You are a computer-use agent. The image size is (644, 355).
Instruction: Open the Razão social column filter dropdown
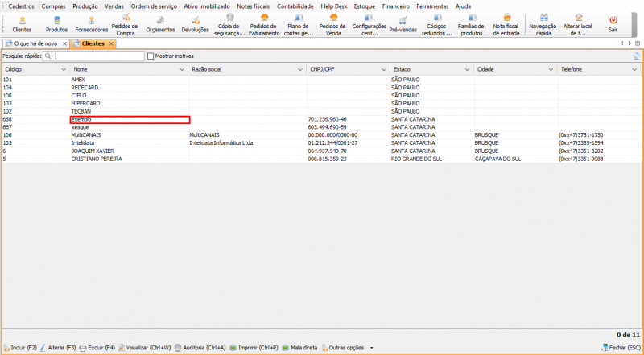click(300, 69)
